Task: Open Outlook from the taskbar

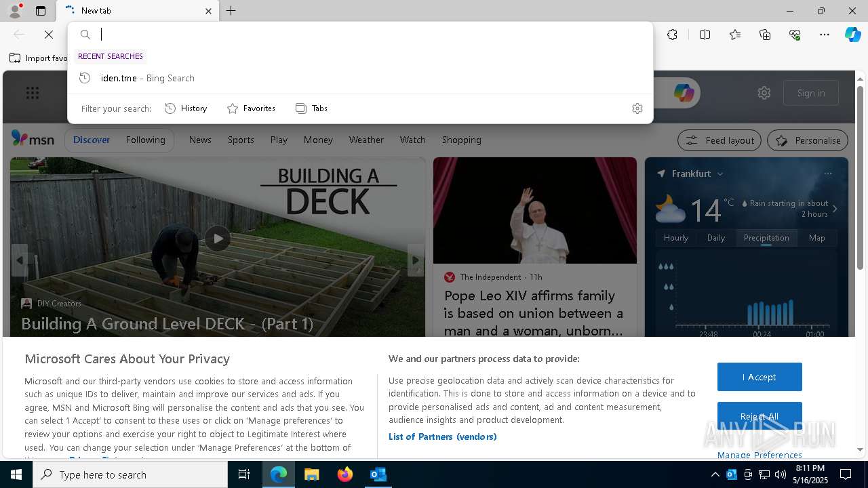Action: [378, 474]
